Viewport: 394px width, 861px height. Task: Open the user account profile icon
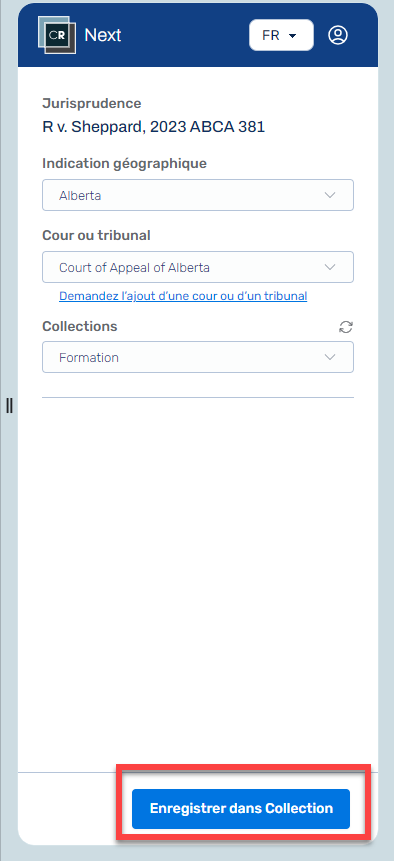point(338,35)
